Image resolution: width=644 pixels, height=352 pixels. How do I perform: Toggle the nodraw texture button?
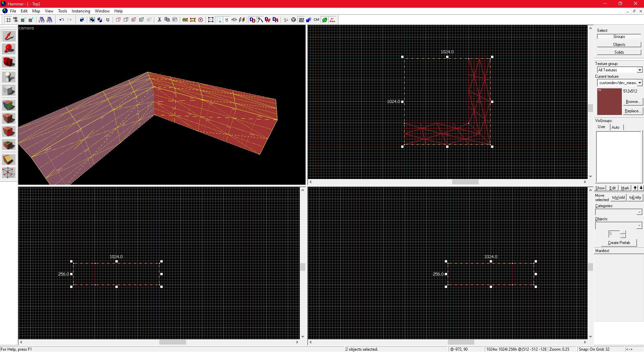coord(332,20)
